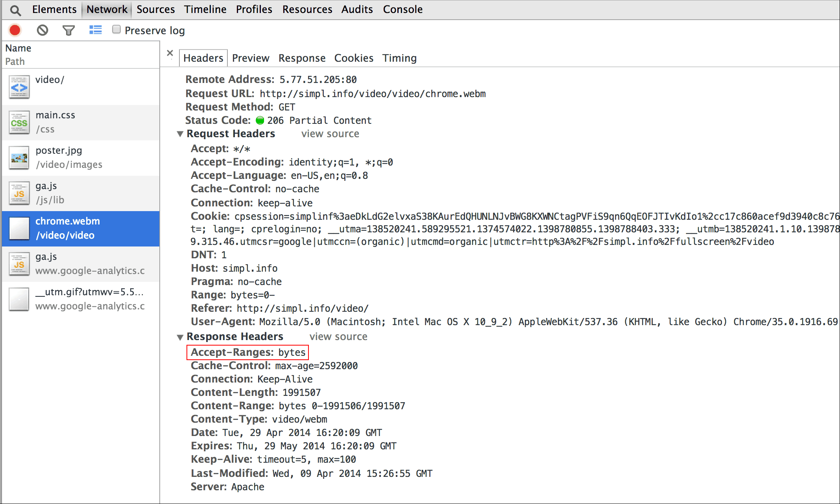Toggle the Preserve log checkbox
Screen dimensions: 840x504
pos(116,31)
